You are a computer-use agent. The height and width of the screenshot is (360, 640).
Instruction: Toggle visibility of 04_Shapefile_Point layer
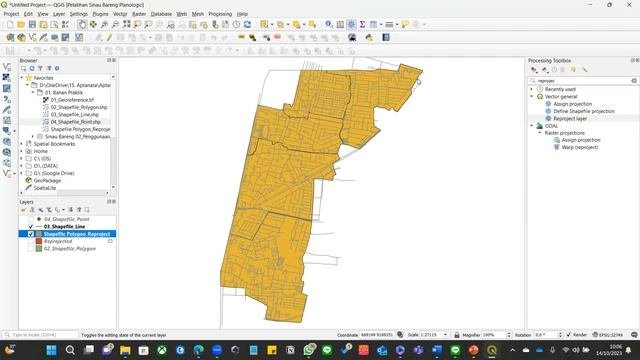point(31,219)
